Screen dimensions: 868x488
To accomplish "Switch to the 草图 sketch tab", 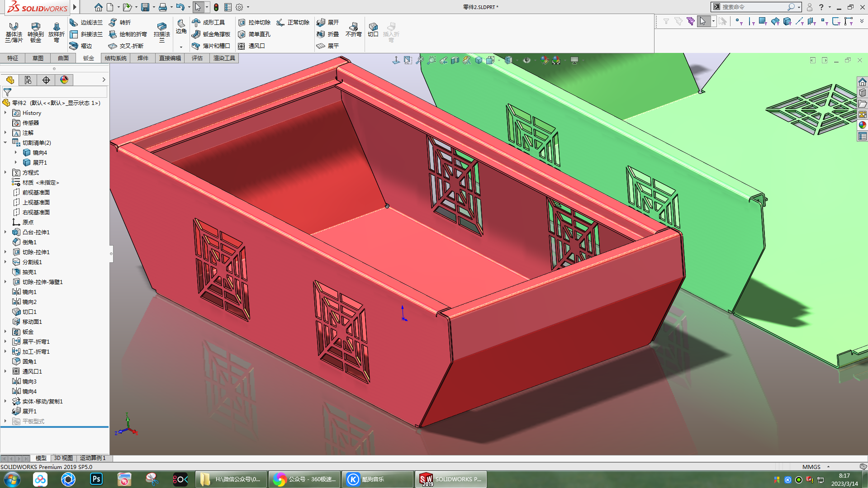I will (x=38, y=58).
